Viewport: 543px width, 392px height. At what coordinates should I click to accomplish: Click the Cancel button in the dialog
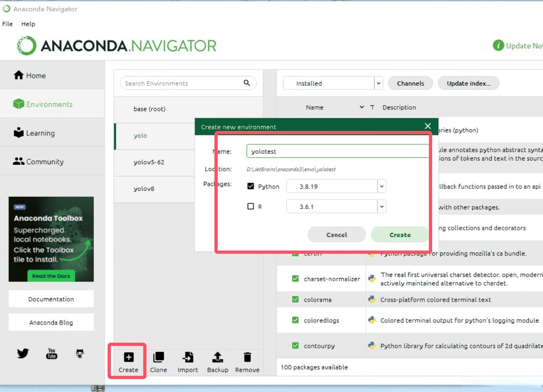tap(337, 235)
